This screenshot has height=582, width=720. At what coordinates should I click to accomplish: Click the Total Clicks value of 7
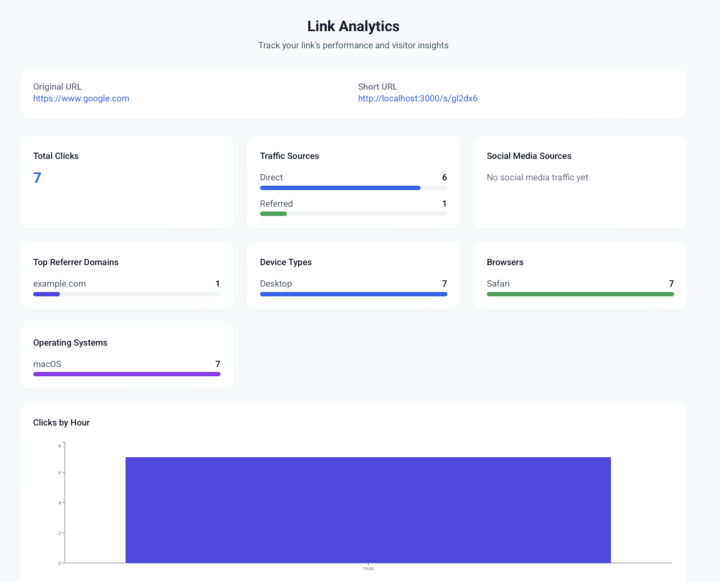point(37,178)
